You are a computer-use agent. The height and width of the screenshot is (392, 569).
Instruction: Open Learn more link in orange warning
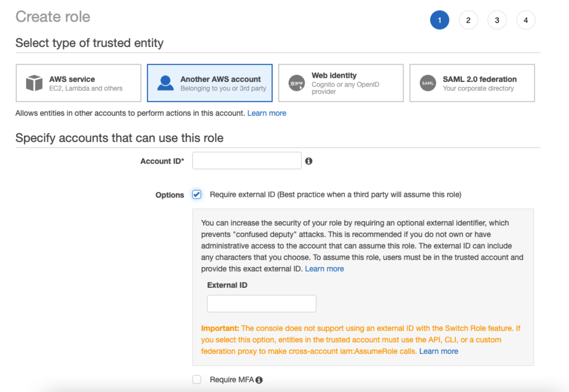(x=439, y=351)
